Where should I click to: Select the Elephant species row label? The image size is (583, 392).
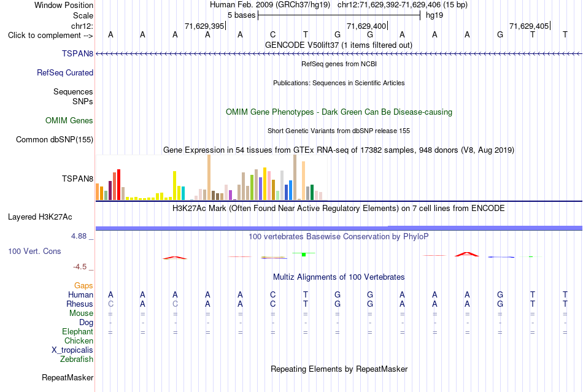[x=77, y=331]
